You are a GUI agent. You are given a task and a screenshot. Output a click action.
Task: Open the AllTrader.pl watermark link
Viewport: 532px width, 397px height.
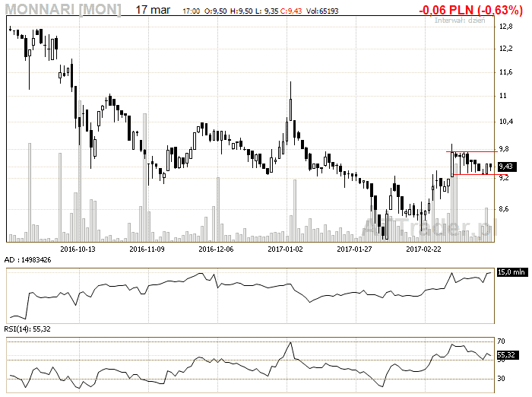(429, 227)
